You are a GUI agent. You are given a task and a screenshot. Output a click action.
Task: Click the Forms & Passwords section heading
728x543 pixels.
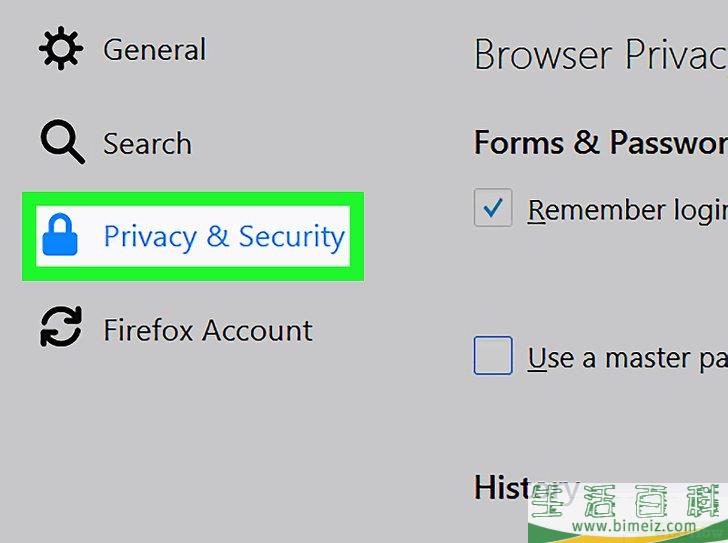point(601,142)
